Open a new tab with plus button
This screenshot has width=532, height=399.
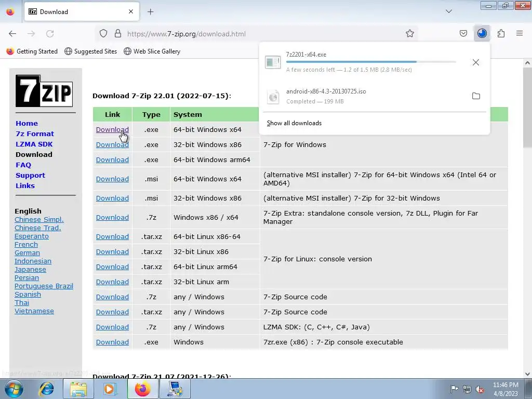tap(150, 12)
